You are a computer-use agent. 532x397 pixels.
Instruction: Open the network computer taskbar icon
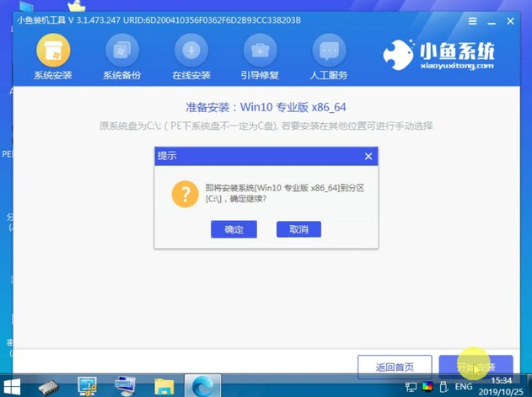click(125, 386)
